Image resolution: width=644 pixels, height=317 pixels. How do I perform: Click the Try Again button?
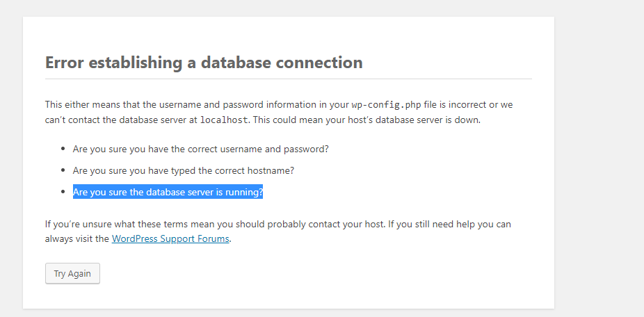click(72, 273)
